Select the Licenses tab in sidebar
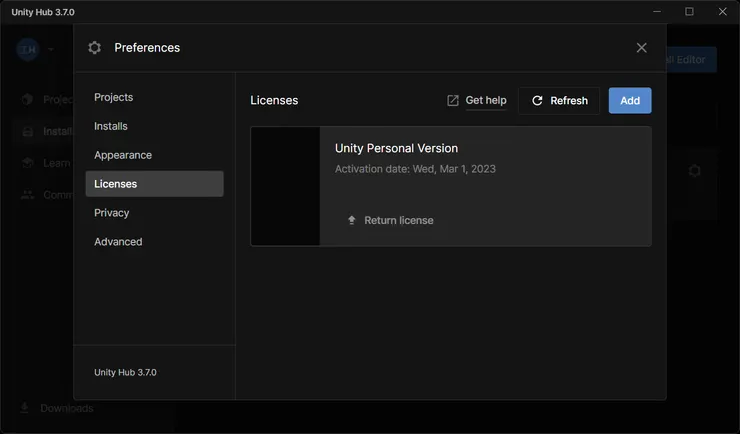The height and width of the screenshot is (434, 740). point(116,184)
